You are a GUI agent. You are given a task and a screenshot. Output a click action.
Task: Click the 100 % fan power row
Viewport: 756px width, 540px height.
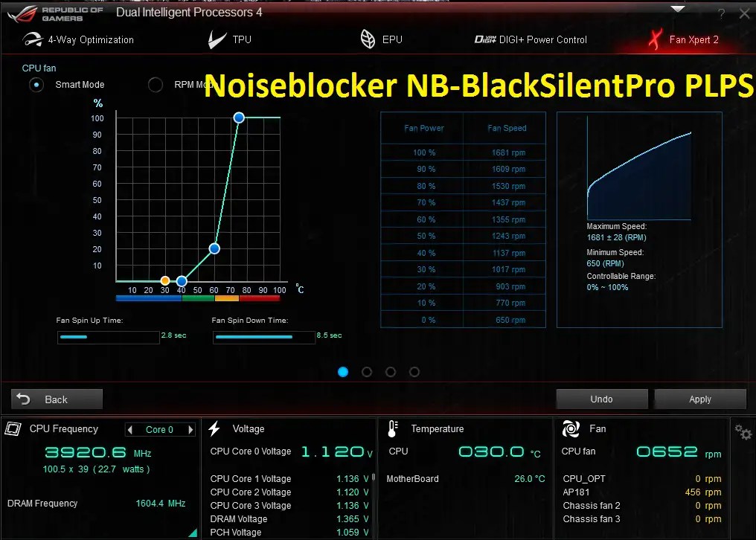[463, 152]
